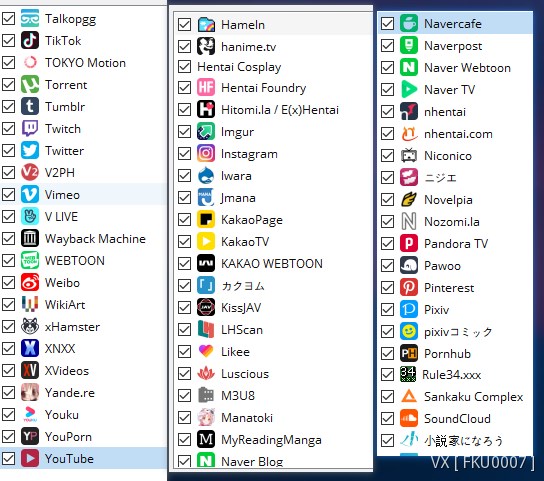Viewport: 544px width, 481px height.
Task: Click the TikTok icon
Action: tap(30, 41)
